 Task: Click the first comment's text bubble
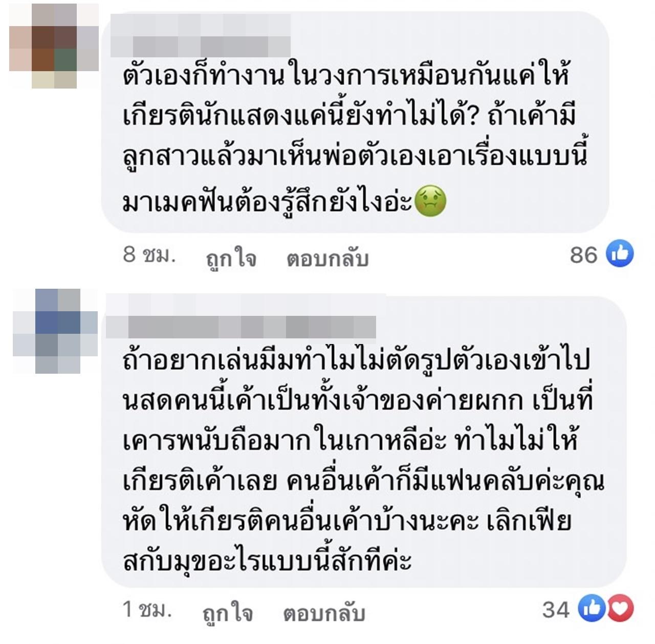(x=355, y=122)
